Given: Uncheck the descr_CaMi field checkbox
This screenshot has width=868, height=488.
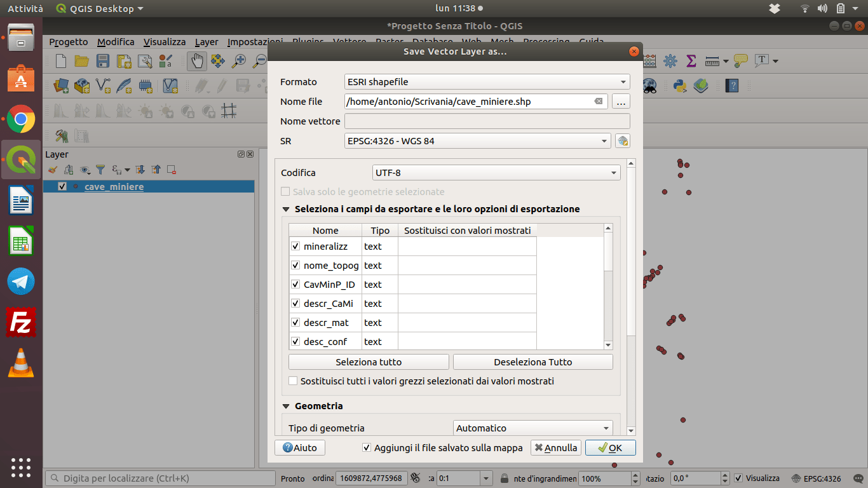Looking at the screenshot, I should (x=295, y=303).
